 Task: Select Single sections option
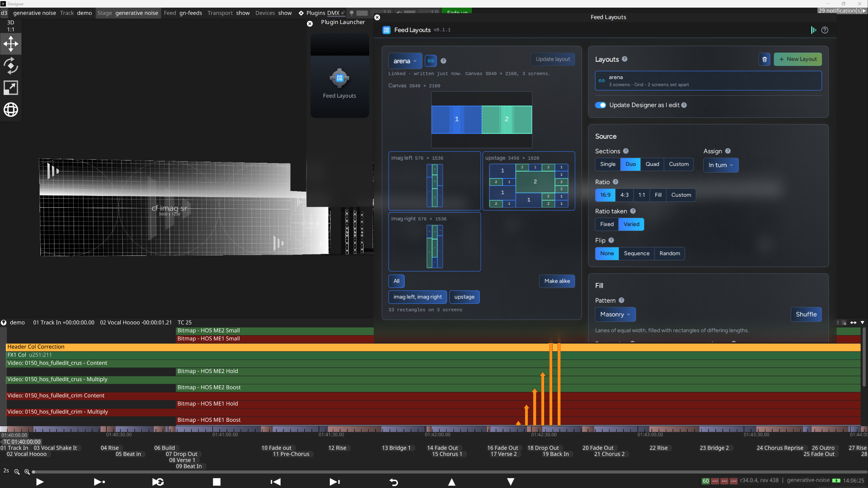coord(608,164)
